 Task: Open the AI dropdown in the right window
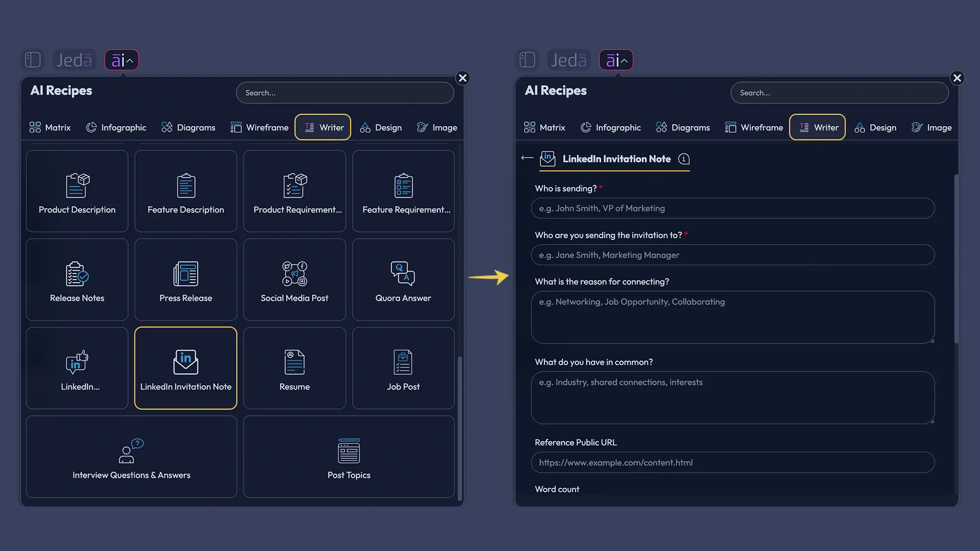(x=616, y=60)
